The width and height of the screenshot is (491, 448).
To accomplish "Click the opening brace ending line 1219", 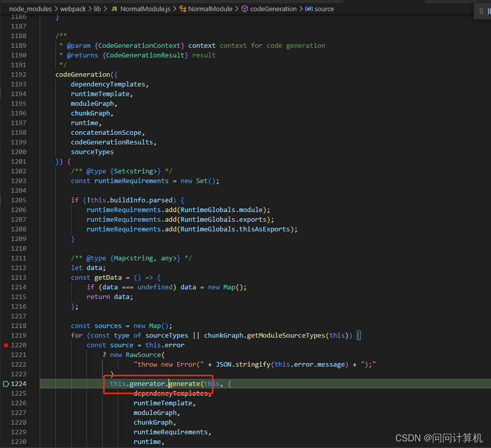I will coord(359,336).
